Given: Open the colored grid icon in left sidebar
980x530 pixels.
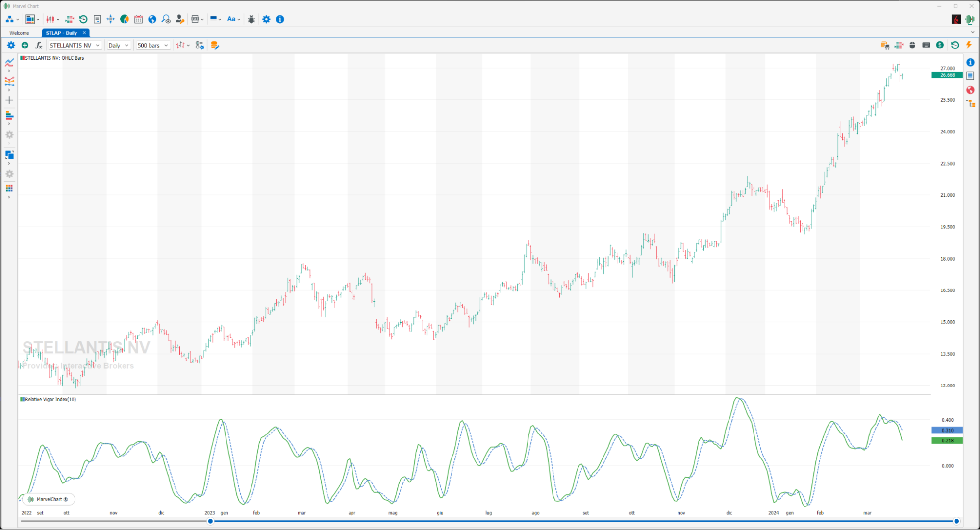Looking at the screenshot, I should (9, 188).
